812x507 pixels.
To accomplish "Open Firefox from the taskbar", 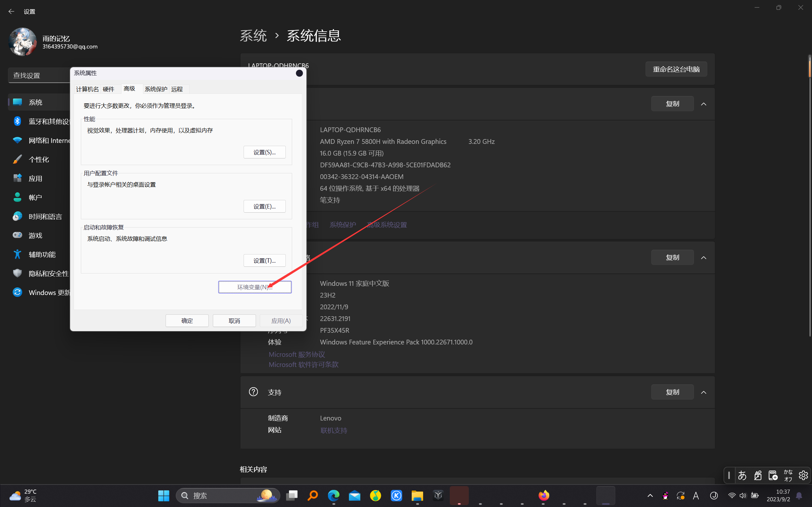I will point(544,495).
